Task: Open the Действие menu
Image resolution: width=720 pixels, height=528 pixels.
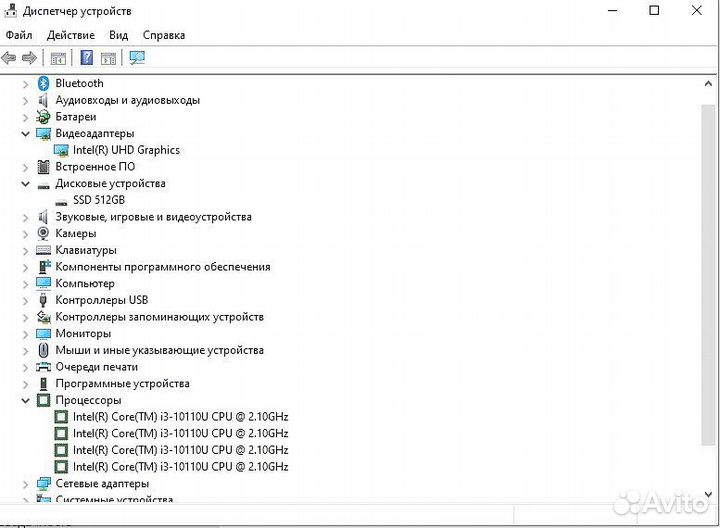Action: (71, 35)
